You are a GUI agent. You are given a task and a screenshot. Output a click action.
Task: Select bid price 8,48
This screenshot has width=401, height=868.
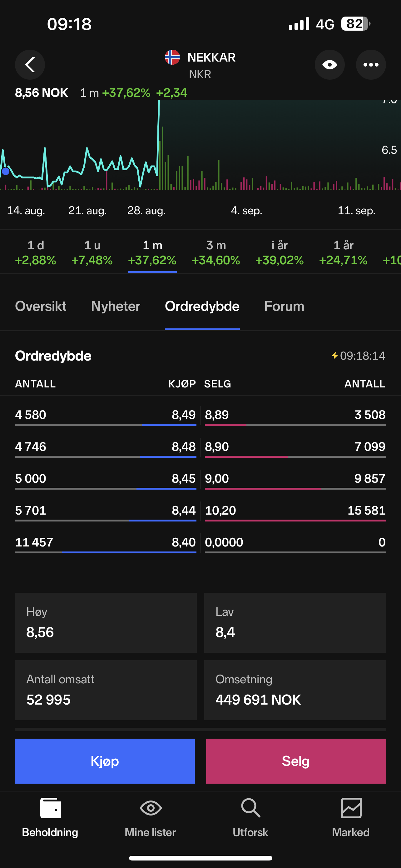[x=184, y=447]
